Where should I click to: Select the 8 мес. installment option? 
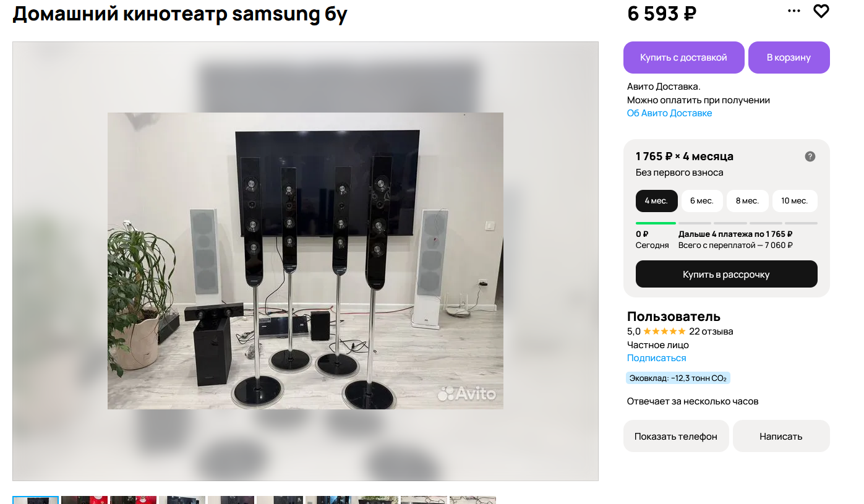point(747,201)
